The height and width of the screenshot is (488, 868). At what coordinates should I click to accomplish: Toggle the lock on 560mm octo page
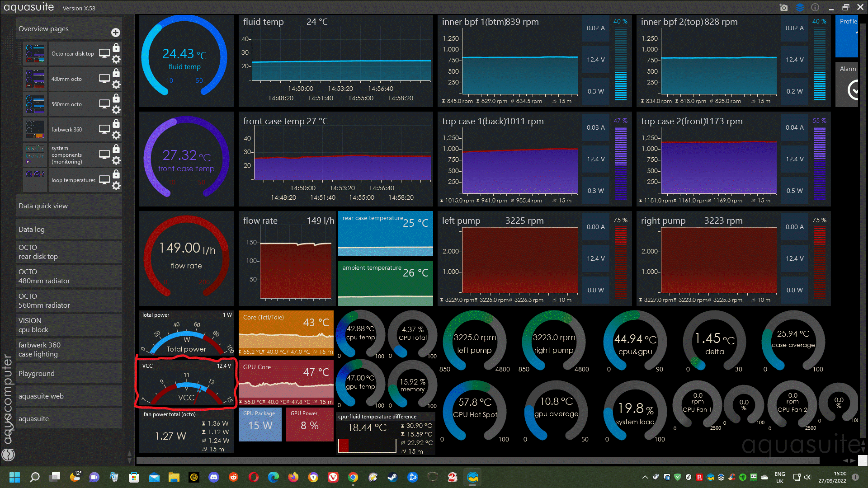[116, 98]
